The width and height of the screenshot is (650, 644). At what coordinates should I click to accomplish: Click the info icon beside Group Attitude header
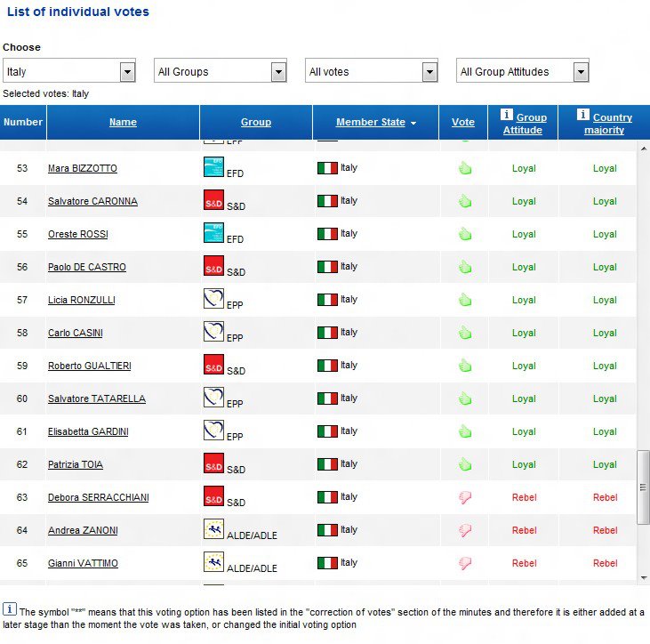(507, 115)
